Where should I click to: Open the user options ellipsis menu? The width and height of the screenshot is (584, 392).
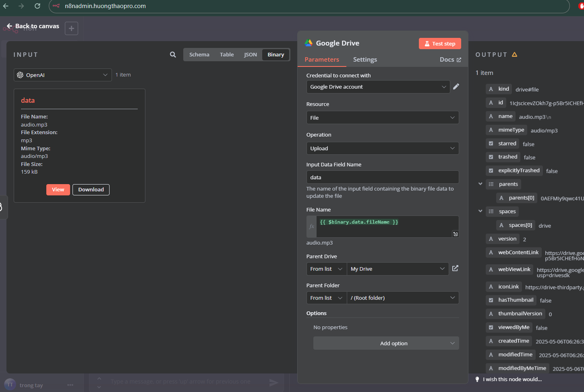70,385
